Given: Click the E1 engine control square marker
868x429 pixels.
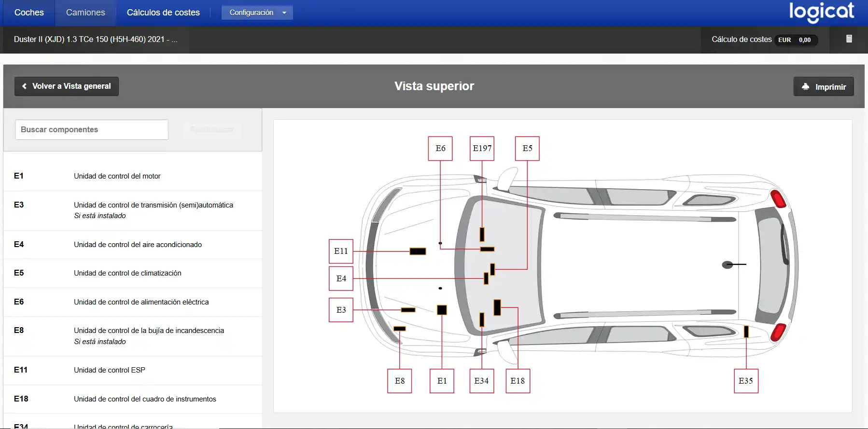Looking at the screenshot, I should click(x=442, y=310).
